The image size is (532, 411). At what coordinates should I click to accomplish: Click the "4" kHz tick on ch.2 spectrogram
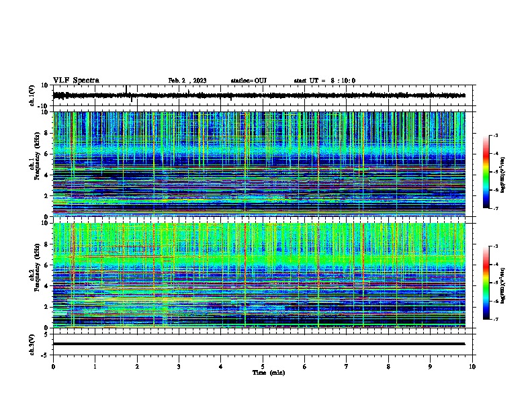tap(47, 286)
